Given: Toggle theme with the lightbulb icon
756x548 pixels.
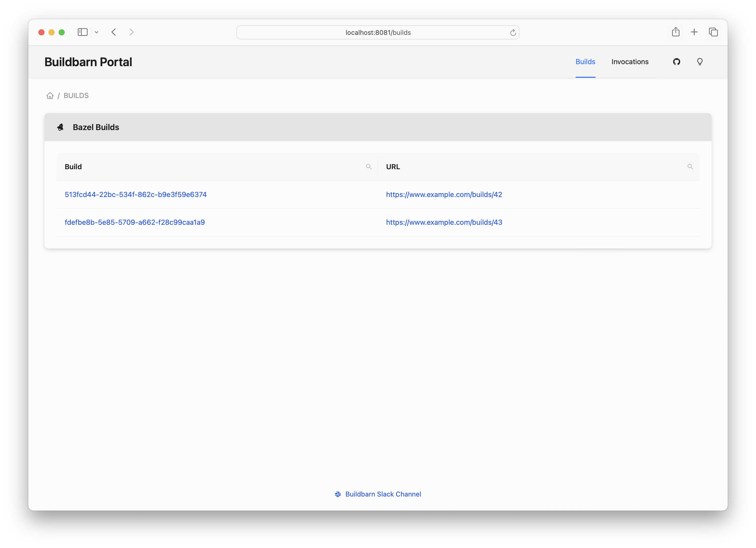Looking at the screenshot, I should point(700,62).
